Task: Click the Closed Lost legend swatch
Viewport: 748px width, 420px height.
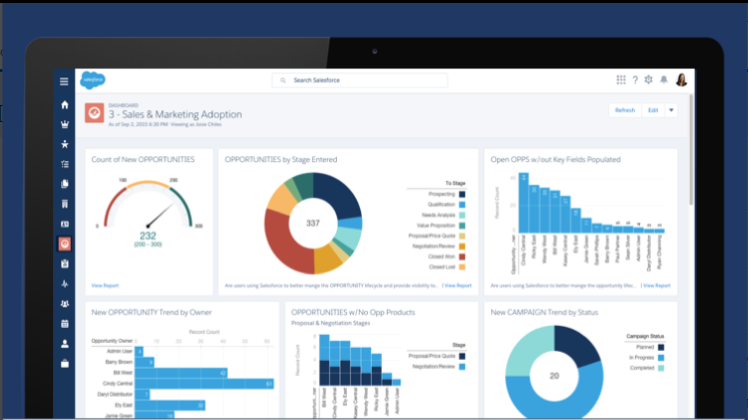Action: click(462, 267)
